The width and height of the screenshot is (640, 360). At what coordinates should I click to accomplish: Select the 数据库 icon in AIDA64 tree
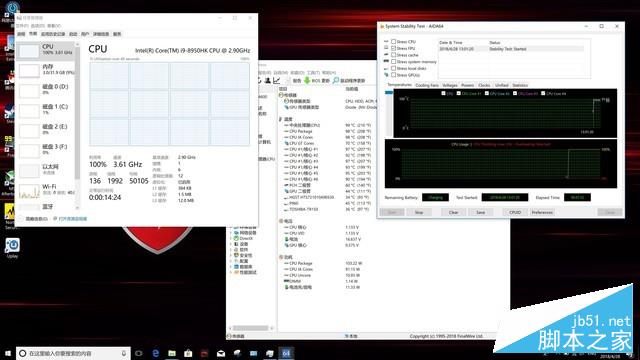[236, 267]
